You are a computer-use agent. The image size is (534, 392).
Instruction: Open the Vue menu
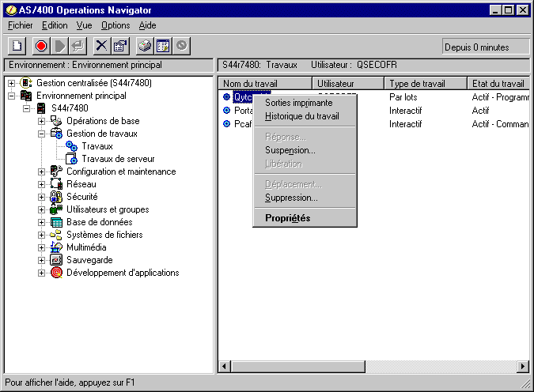[x=84, y=25]
